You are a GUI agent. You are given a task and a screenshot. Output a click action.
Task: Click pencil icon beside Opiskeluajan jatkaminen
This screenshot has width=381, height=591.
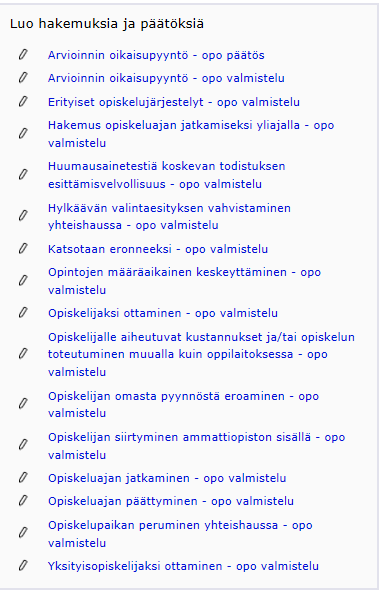(23, 478)
